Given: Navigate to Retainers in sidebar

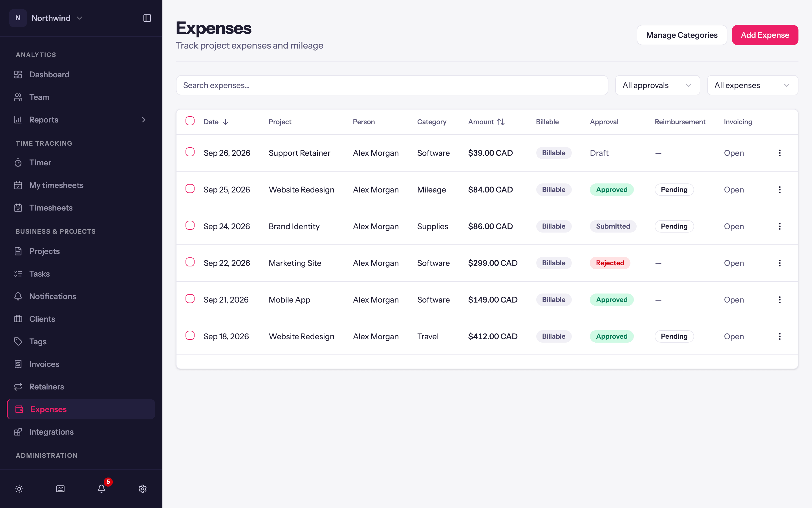Looking at the screenshot, I should (x=81, y=387).
